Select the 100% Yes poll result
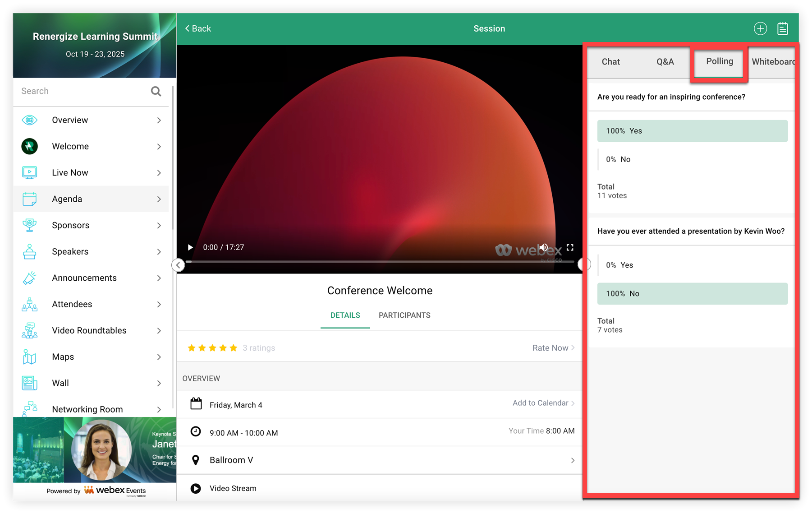This screenshot has width=812, height=514. 692,131
